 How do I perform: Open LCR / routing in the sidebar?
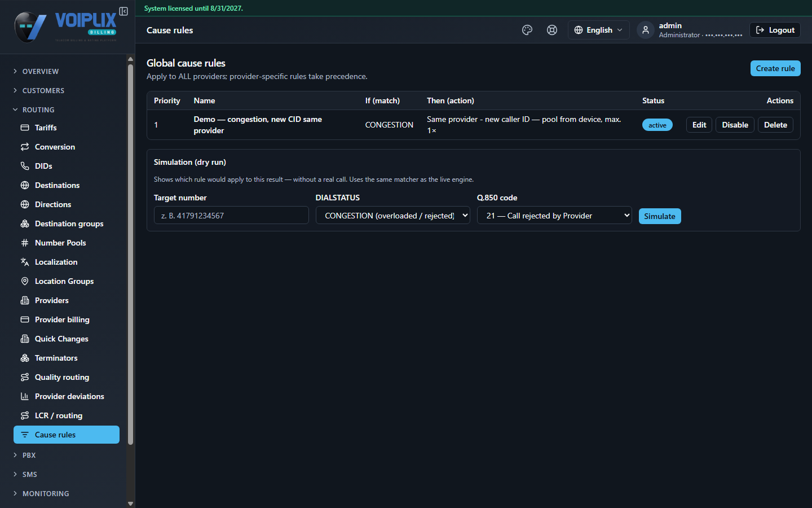tap(67, 415)
